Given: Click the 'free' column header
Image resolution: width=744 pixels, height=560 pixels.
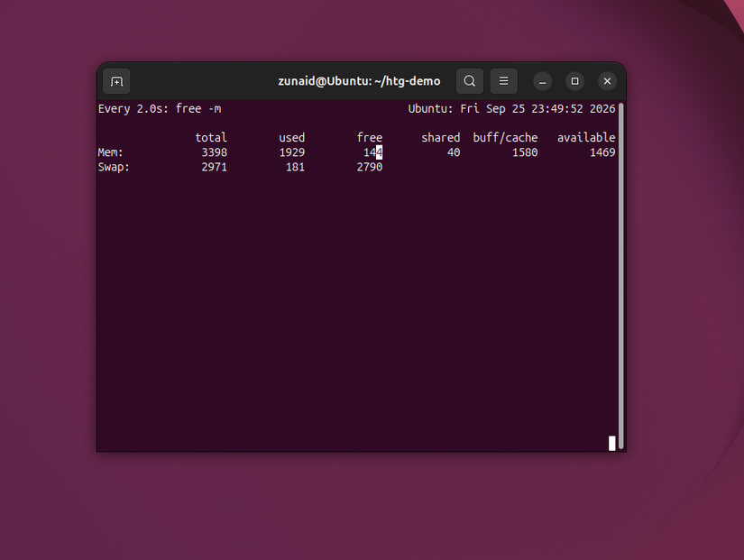Looking at the screenshot, I should click(370, 138).
